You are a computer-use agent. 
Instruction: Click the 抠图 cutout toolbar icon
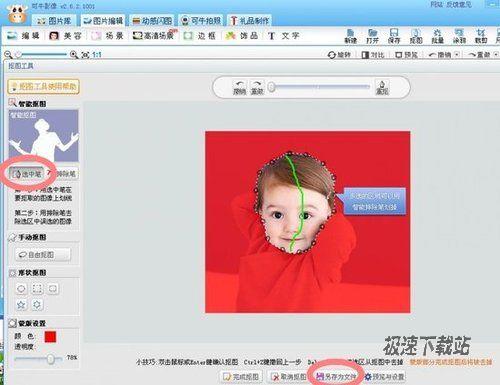(x=416, y=36)
